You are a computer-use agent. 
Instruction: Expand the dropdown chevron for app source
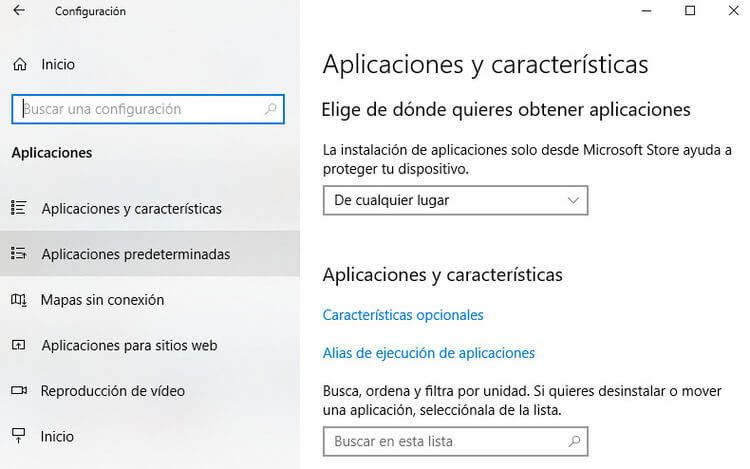(573, 200)
